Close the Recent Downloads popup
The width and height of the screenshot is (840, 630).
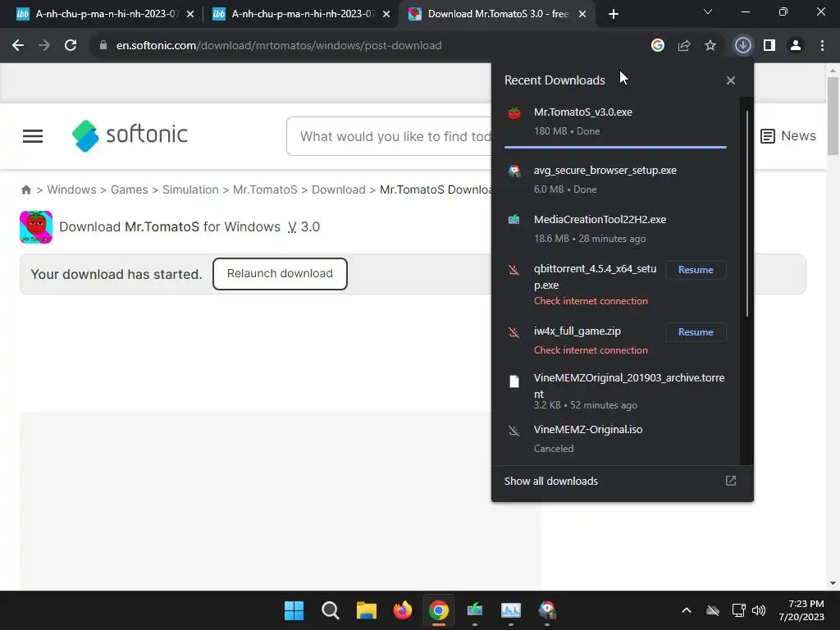730,80
